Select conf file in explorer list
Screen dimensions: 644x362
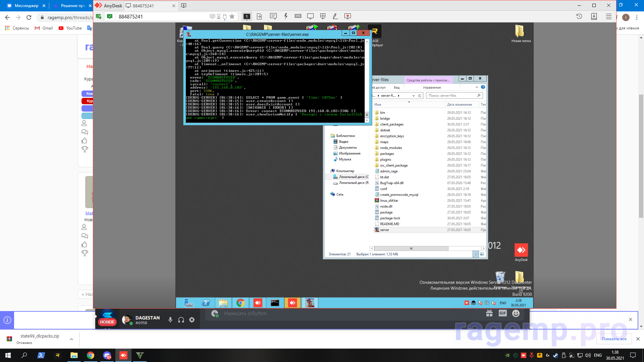[x=383, y=189]
